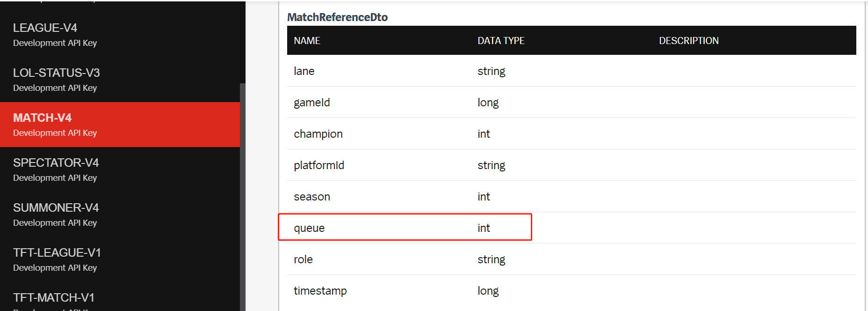Click the MatchReferenceDto heading

pos(338,17)
